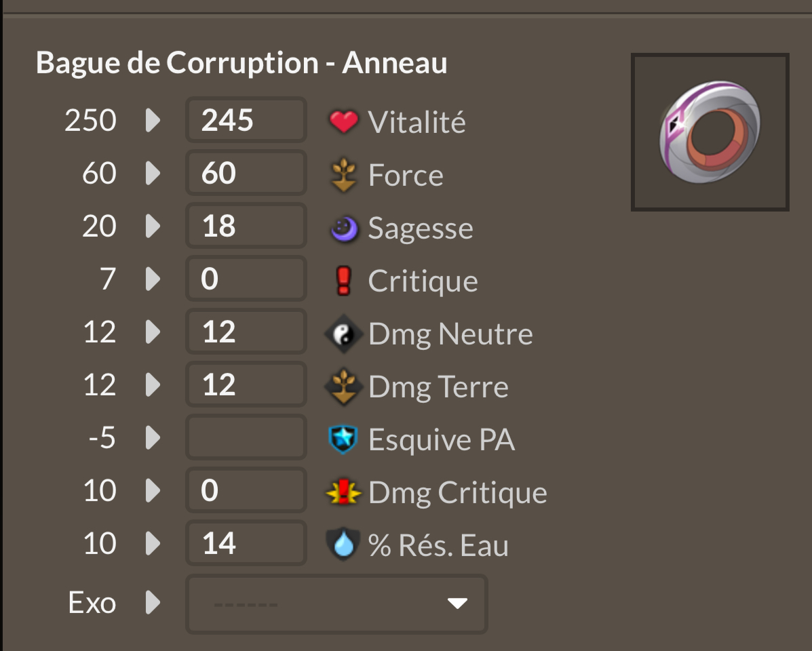Click the Dmg Neutre yin-yang icon
This screenshot has height=651, width=812.
click(x=343, y=334)
